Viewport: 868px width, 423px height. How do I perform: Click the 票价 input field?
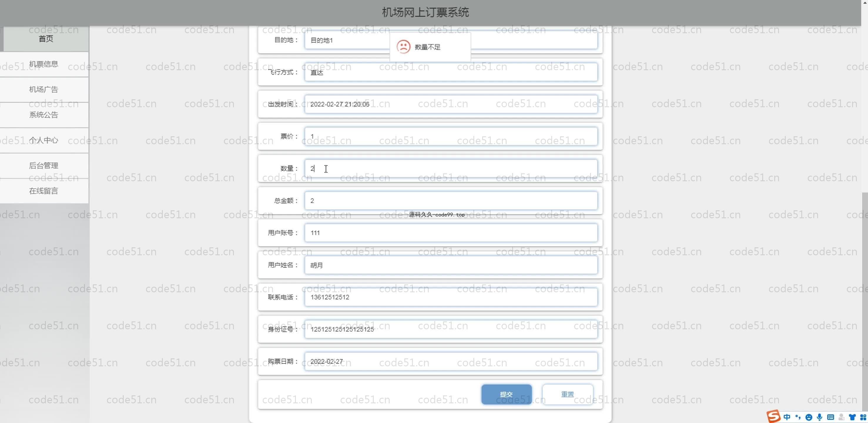coord(451,136)
